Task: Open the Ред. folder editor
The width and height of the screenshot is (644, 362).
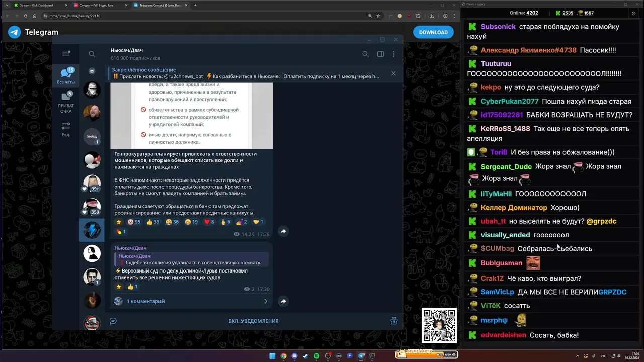Action: point(66,129)
